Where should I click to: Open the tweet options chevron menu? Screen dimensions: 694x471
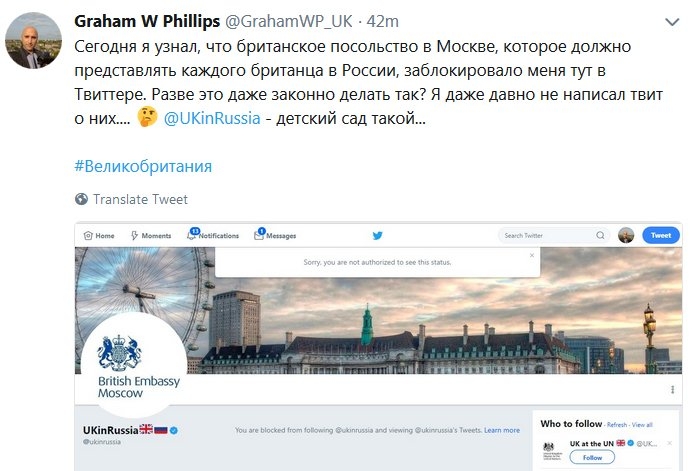click(x=672, y=22)
